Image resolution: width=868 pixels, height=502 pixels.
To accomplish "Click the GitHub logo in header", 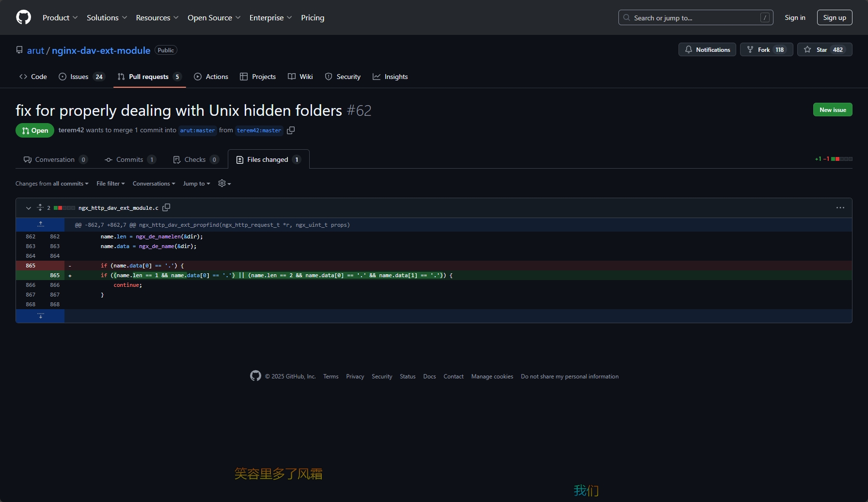I will [x=23, y=17].
